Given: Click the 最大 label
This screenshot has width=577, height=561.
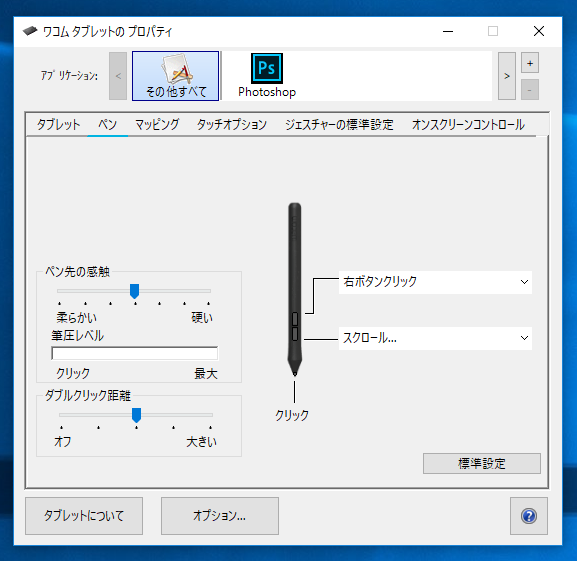Looking at the screenshot, I should (206, 374).
